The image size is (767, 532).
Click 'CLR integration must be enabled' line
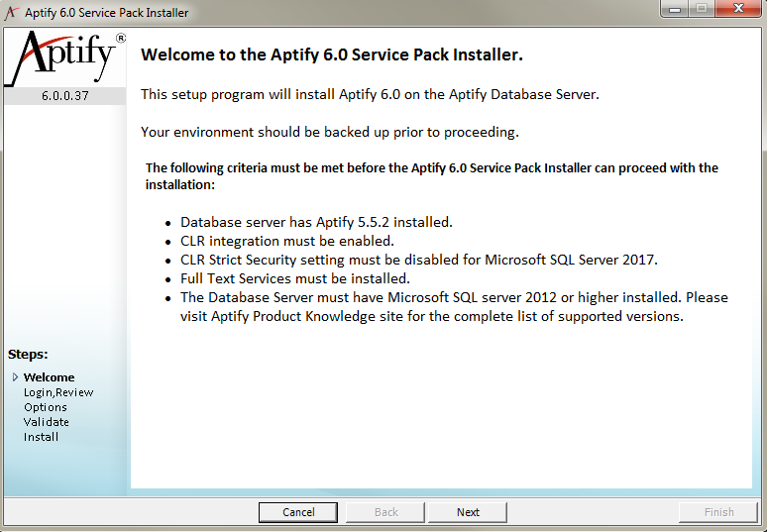(287, 241)
